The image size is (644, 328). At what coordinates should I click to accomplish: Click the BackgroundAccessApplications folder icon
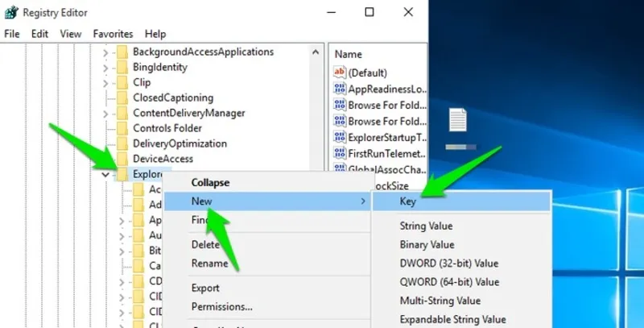[x=122, y=52]
